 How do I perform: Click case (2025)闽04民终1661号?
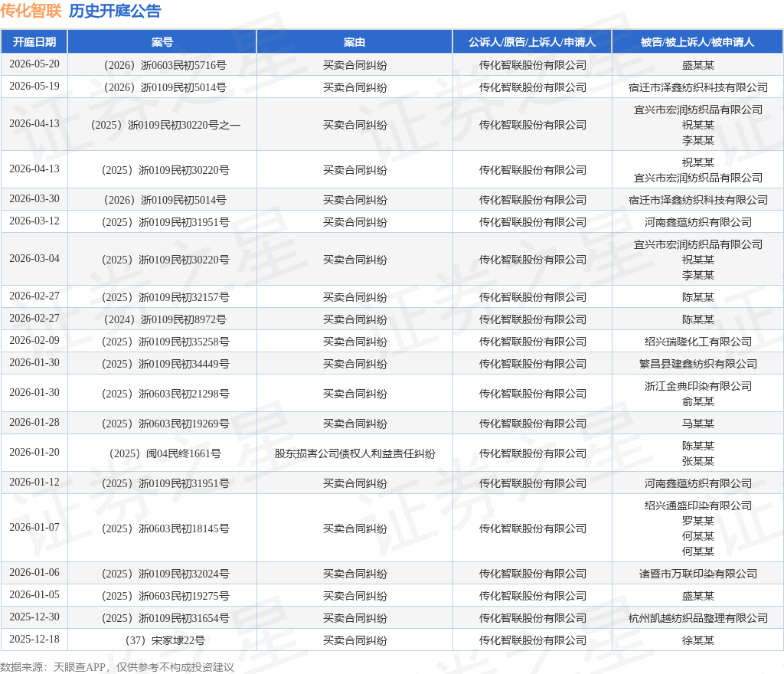pyautogui.click(x=165, y=453)
